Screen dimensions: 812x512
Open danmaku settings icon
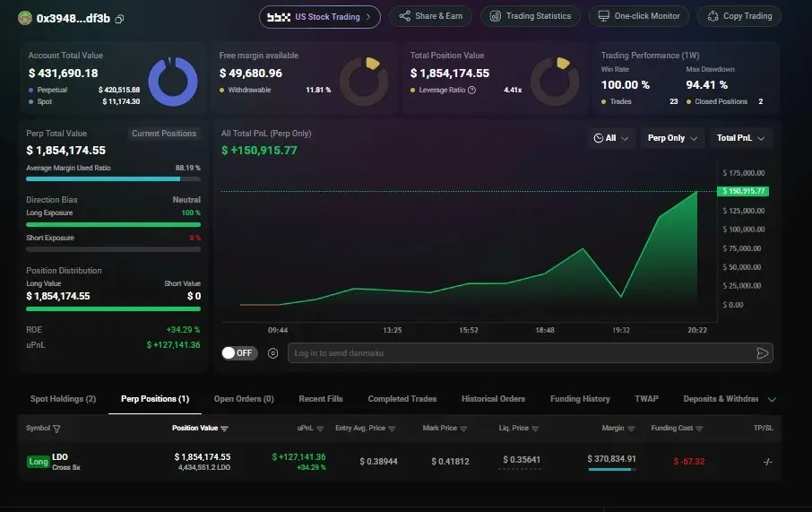273,353
